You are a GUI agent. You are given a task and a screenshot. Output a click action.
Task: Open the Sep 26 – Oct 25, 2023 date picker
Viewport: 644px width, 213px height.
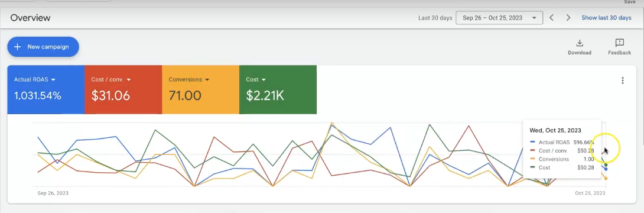(x=499, y=18)
